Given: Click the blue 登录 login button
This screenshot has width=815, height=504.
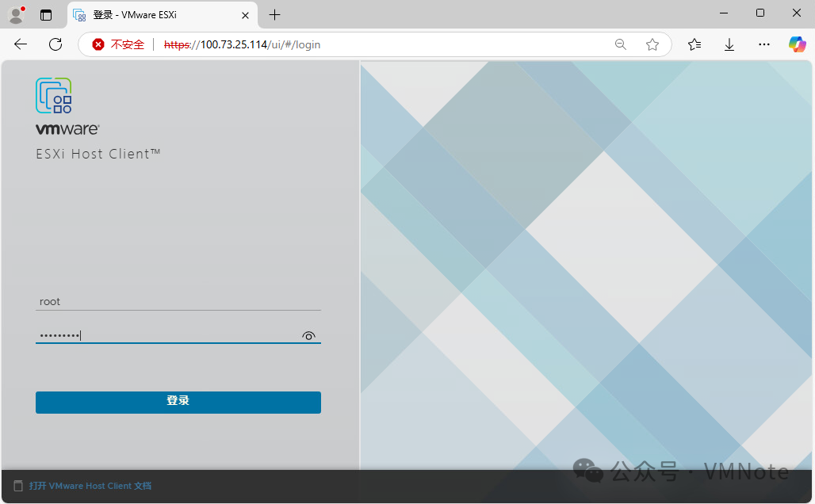Looking at the screenshot, I should [178, 403].
